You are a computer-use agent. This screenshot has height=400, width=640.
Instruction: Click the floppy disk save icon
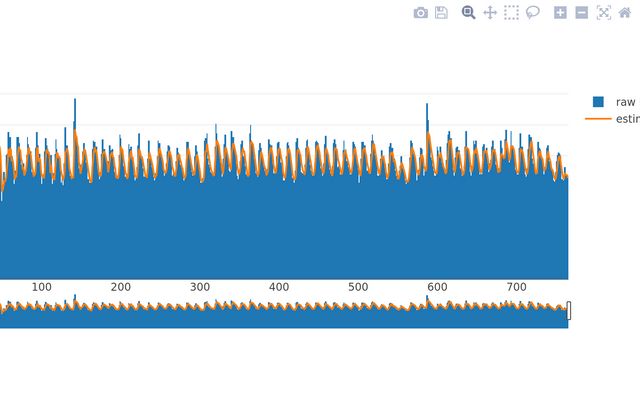441,13
